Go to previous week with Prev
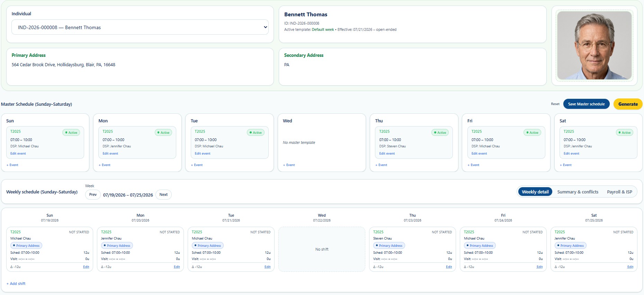 click(93, 194)
